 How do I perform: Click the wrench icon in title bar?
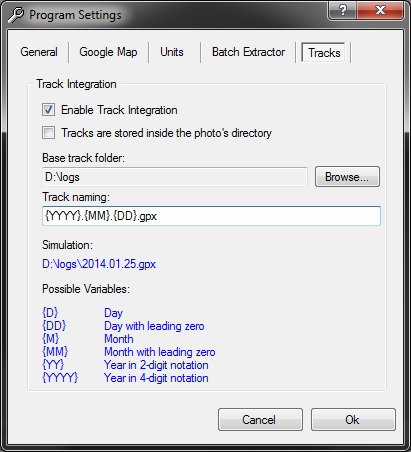pos(16,15)
